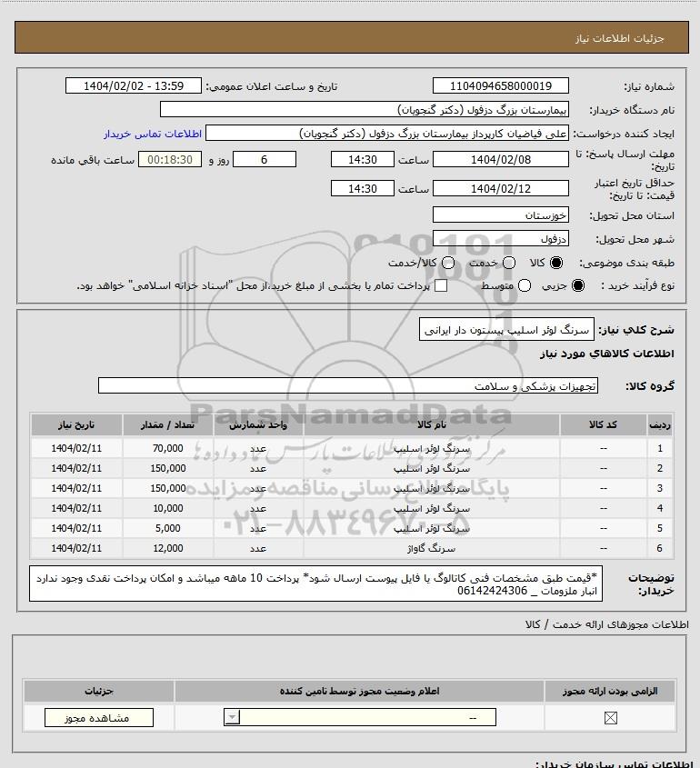Click the کد کالا column header

click(x=603, y=424)
